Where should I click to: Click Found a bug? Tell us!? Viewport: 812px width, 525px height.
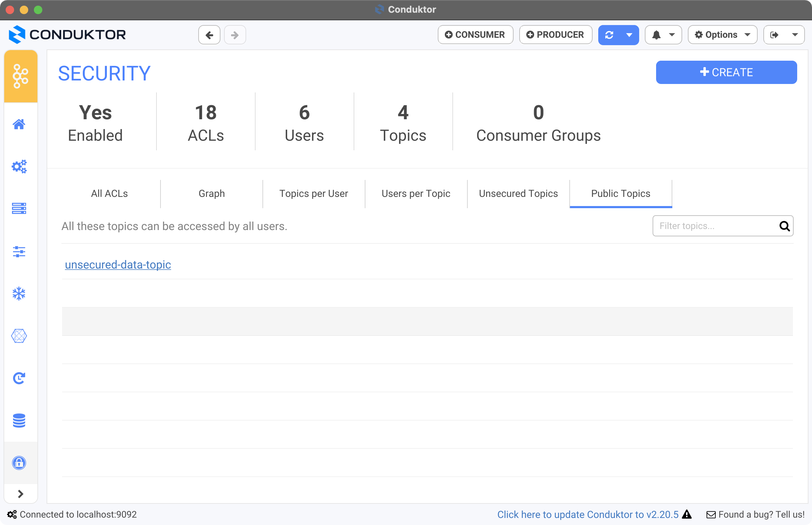pos(756,514)
